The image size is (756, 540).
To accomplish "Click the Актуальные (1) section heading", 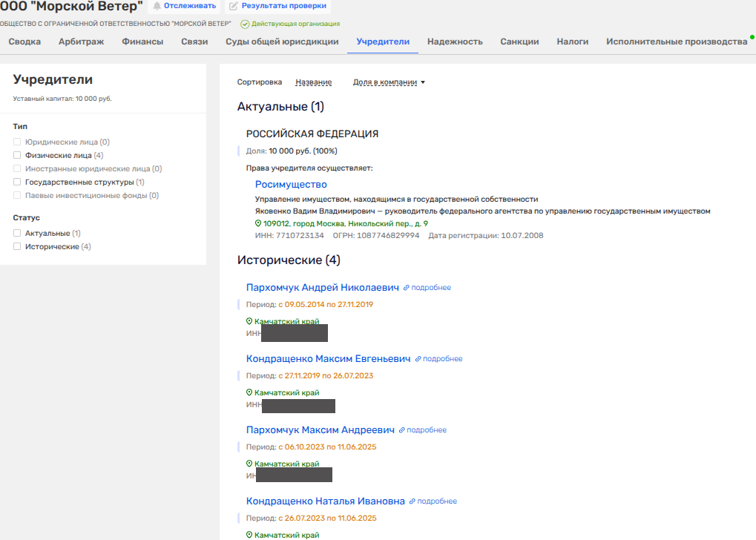I will 280,107.
